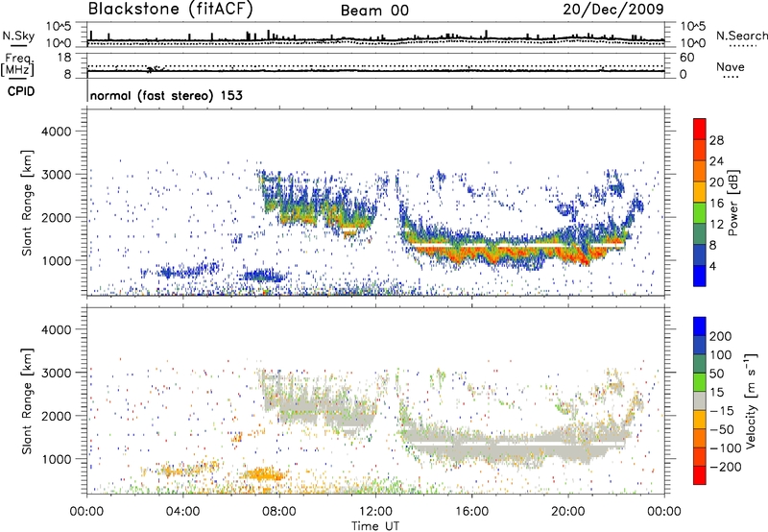This screenshot has width=768, height=532.
Task: Click the gray -15 to 15 velocity band
Action: point(700,400)
